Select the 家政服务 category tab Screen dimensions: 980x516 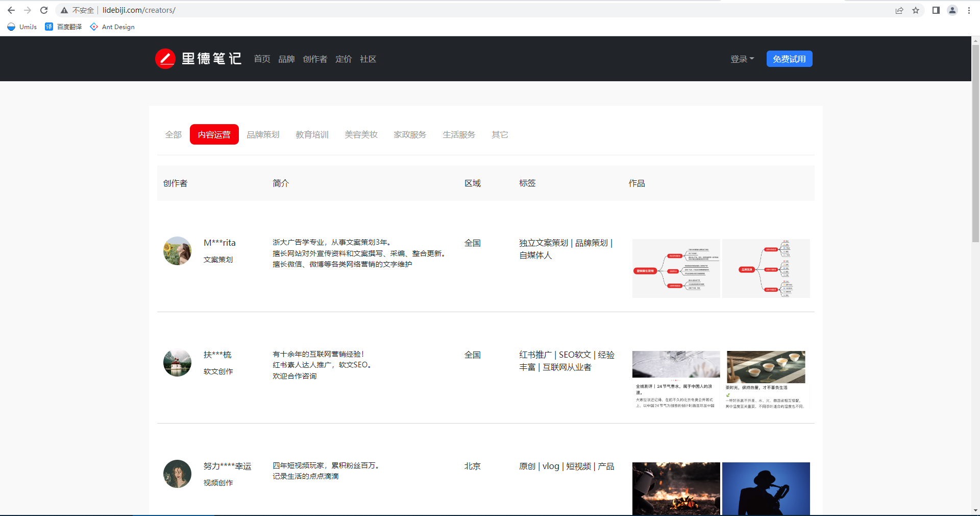tap(410, 134)
